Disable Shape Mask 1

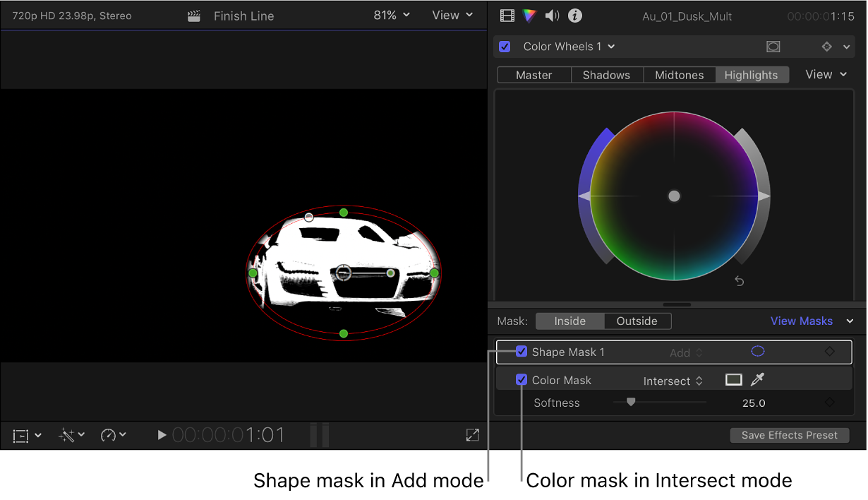(x=522, y=352)
